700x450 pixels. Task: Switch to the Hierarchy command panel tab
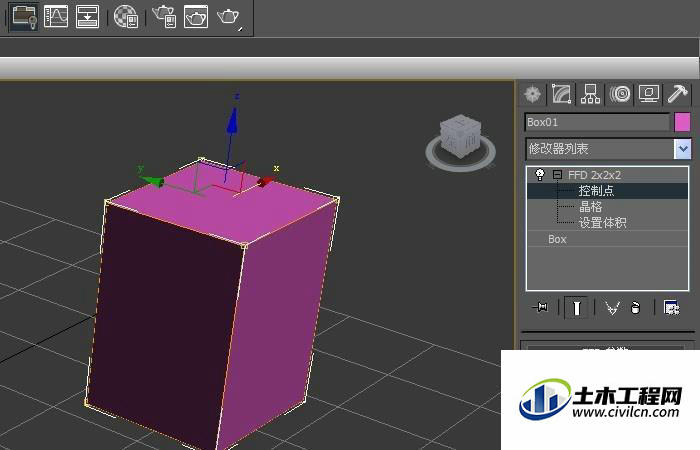(590, 94)
